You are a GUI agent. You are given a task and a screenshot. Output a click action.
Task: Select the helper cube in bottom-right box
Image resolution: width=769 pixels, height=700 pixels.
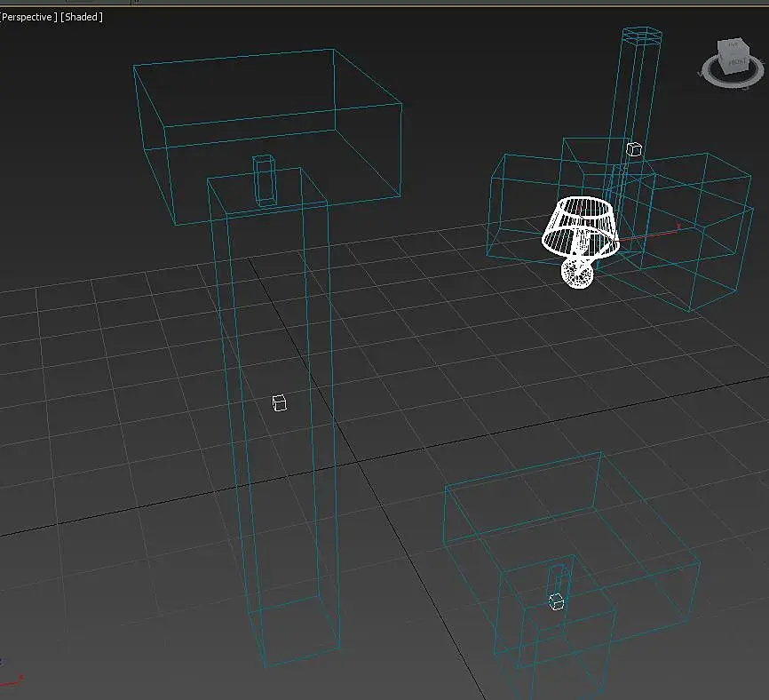point(556,602)
